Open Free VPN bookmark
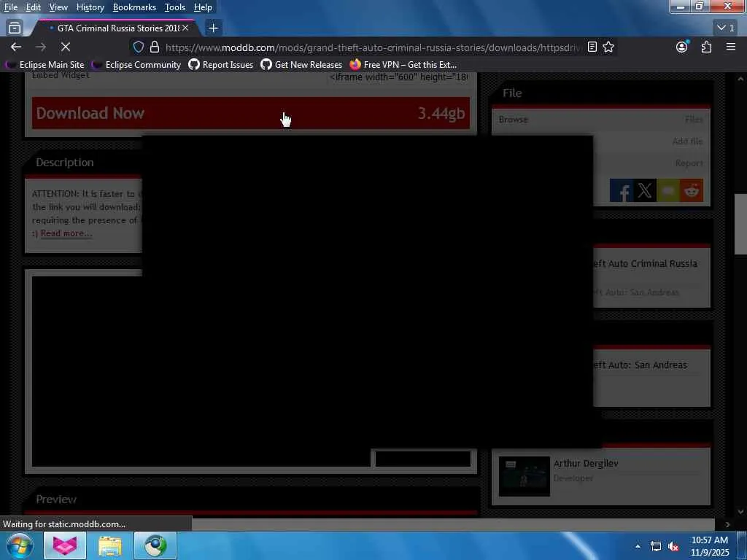The height and width of the screenshot is (560, 747). (403, 65)
